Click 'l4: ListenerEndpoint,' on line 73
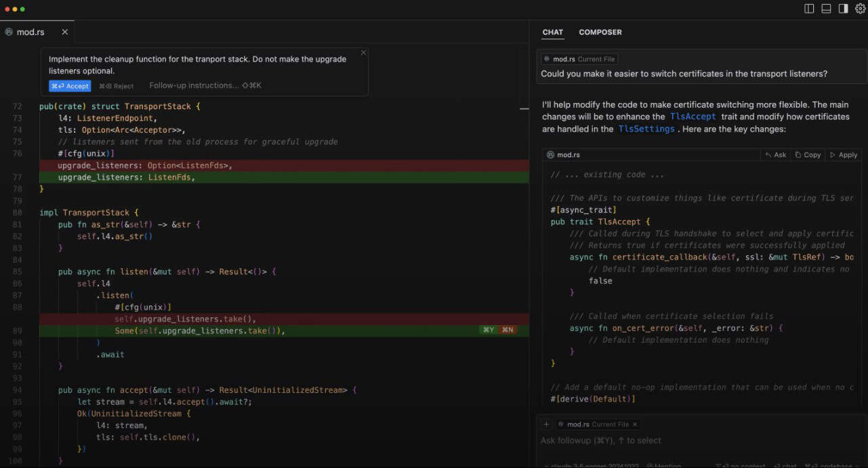 (x=108, y=119)
